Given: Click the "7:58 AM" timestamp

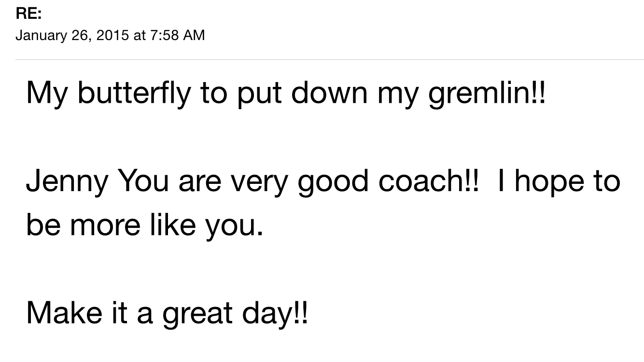Looking at the screenshot, I should click(178, 35).
